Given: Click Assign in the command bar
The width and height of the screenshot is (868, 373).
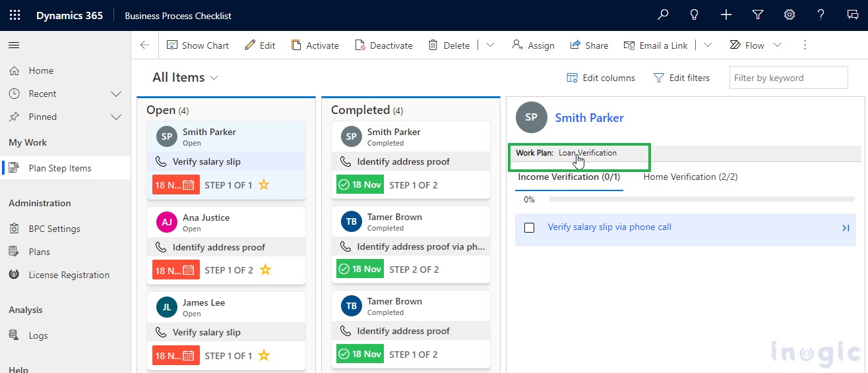Looking at the screenshot, I should [x=533, y=45].
